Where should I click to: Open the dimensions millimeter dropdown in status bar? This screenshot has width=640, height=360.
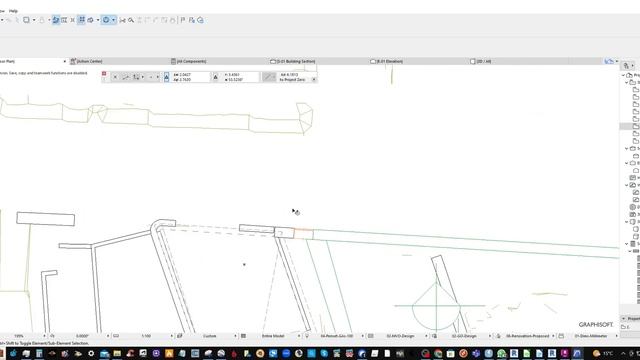616,336
